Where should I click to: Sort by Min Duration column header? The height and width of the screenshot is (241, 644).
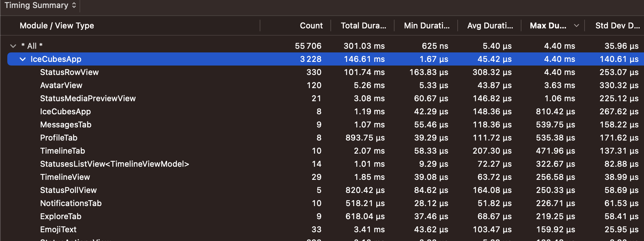click(427, 25)
